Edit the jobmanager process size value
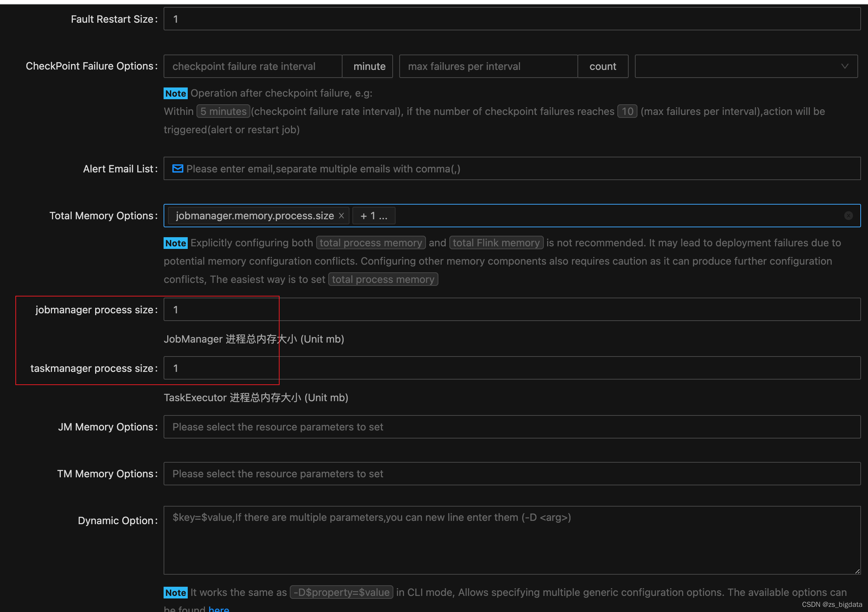Image resolution: width=868 pixels, height=612 pixels. point(512,309)
